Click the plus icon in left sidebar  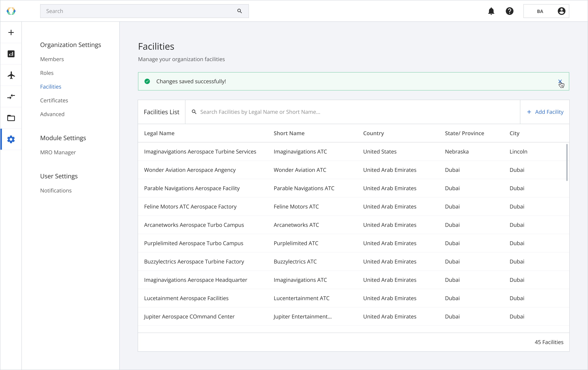pos(11,32)
